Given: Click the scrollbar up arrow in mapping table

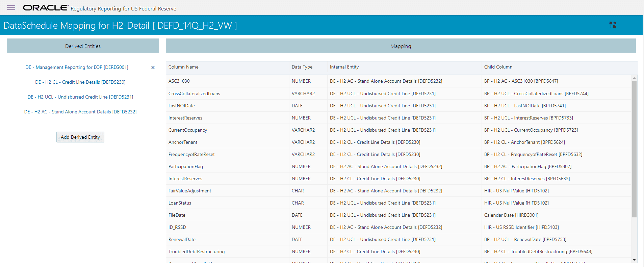Looking at the screenshot, I should (x=634, y=78).
